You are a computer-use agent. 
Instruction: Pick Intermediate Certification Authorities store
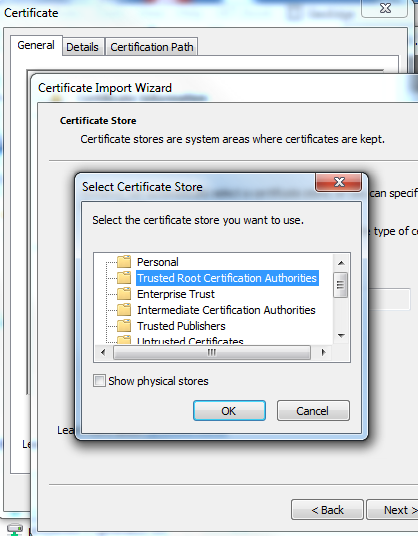click(226, 310)
